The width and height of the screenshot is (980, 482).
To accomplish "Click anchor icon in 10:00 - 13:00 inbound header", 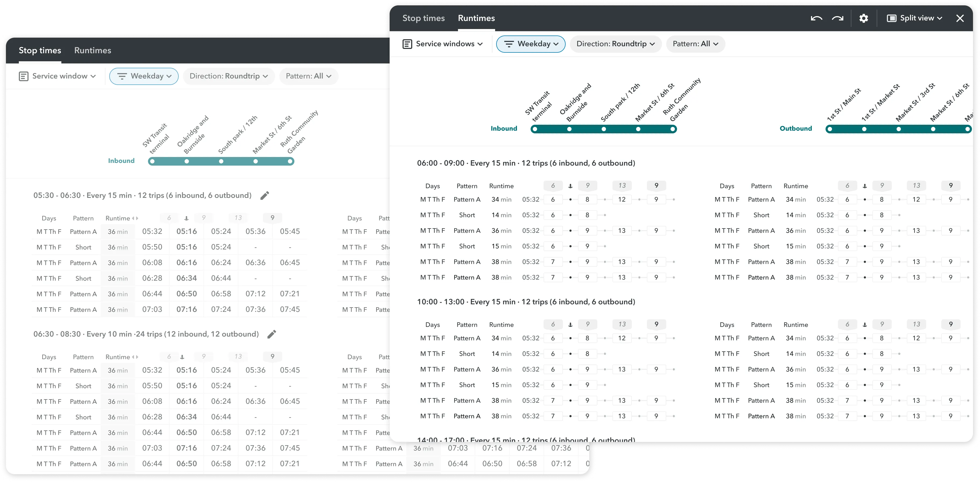I will (x=570, y=325).
